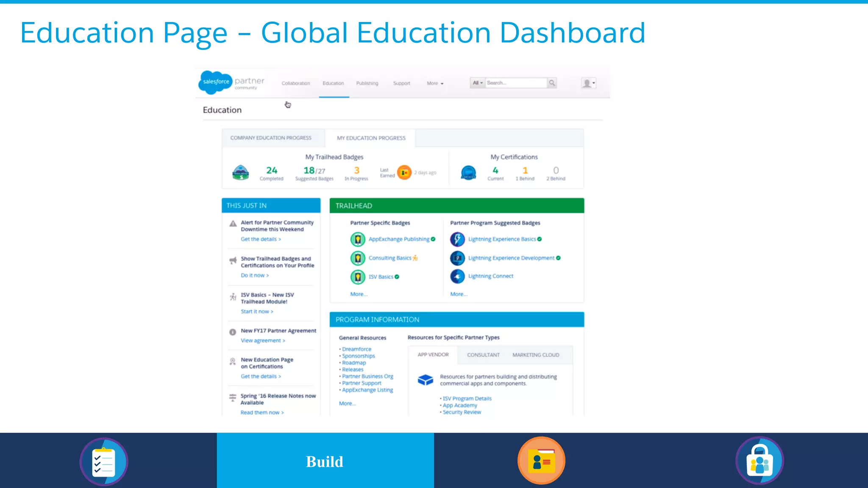The height and width of the screenshot is (488, 868).
Task: Select the Education nav item
Action: 333,83
